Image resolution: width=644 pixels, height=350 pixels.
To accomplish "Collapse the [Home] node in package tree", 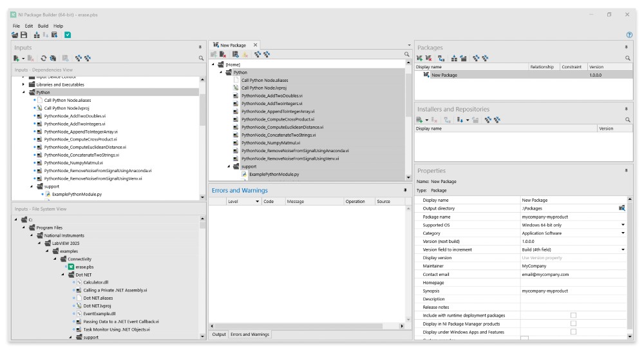I will 213,64.
